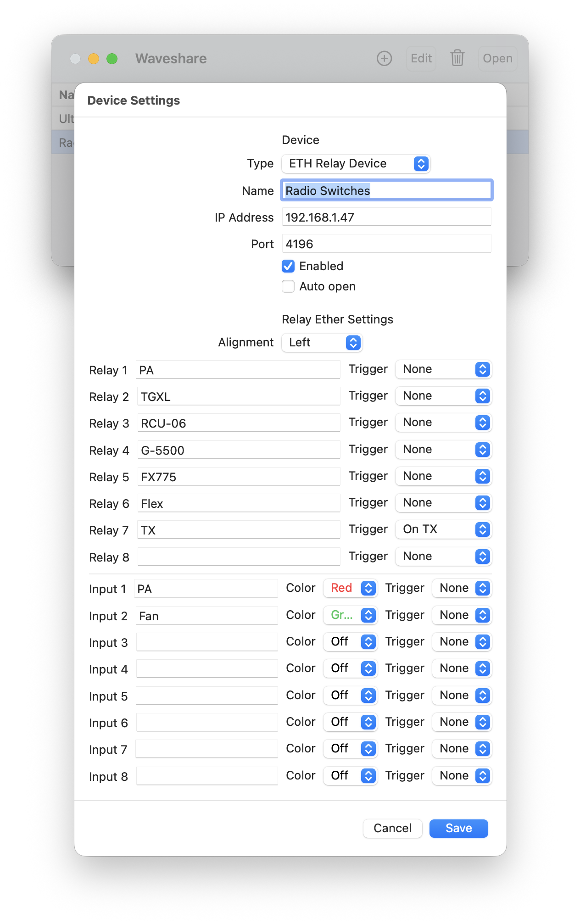Select the Name field containing Radio Switches
Viewport: 580px width, 924px height.
coord(386,190)
